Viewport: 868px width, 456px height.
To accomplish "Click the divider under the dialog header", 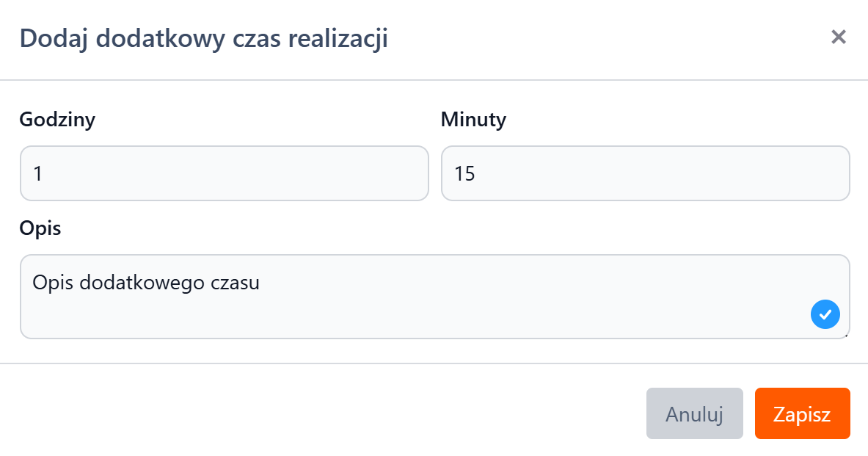I will click(433, 73).
